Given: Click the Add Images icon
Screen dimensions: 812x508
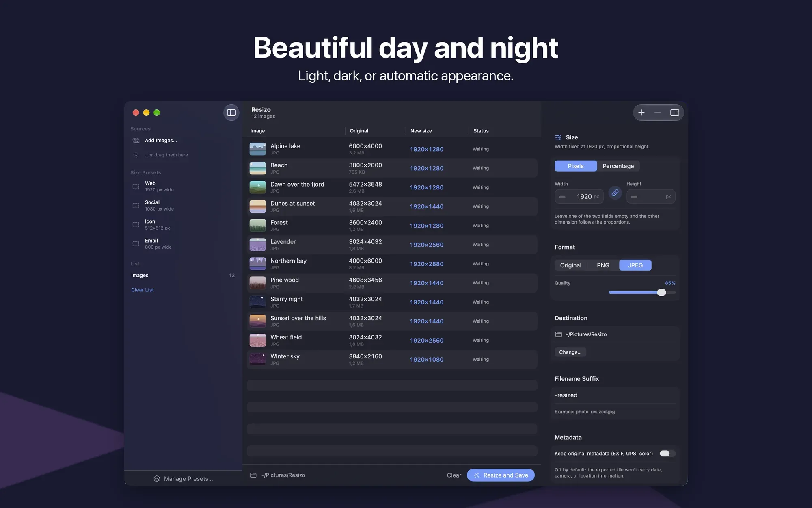Looking at the screenshot, I should (x=136, y=141).
